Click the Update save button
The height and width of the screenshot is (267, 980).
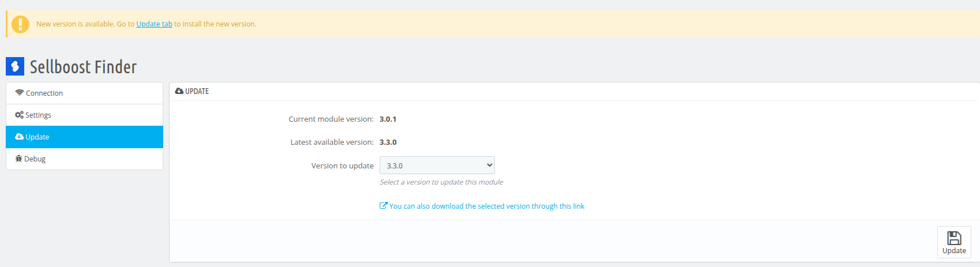click(954, 242)
